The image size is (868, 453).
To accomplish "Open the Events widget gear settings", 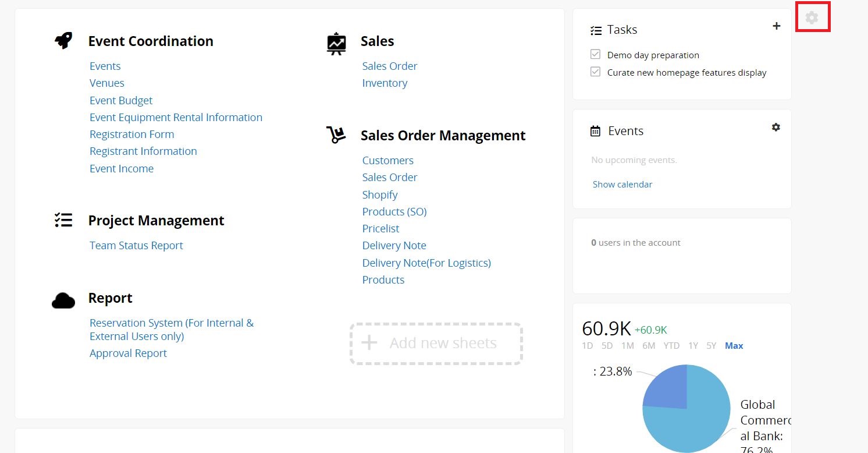I will pyautogui.click(x=775, y=127).
